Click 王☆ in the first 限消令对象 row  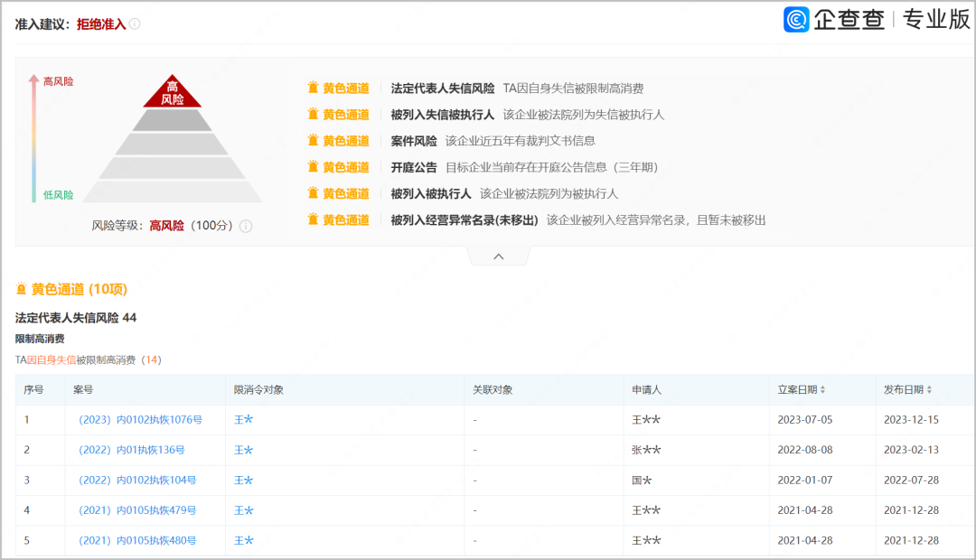(242, 419)
